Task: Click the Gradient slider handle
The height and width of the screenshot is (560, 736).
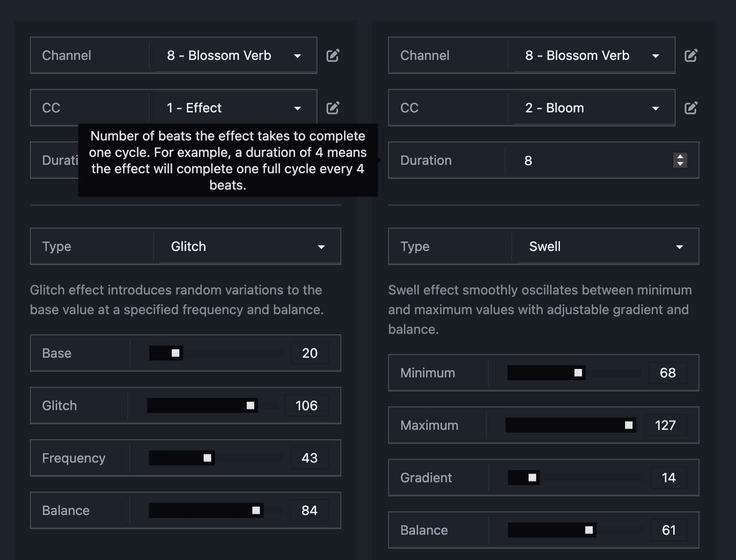Action: (x=532, y=478)
